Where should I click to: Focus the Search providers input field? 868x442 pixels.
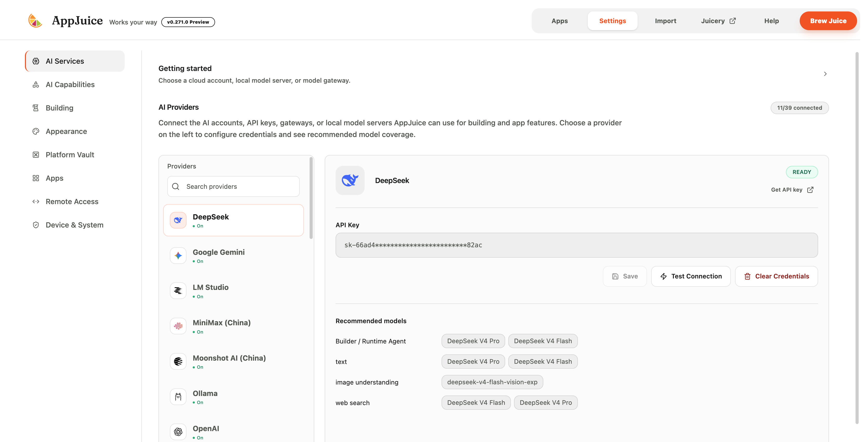[x=233, y=186]
